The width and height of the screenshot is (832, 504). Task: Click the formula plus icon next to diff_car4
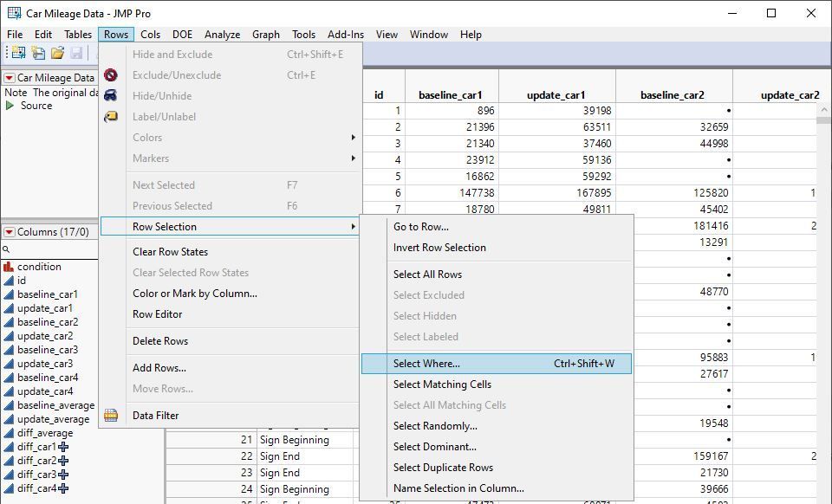pyautogui.click(x=63, y=488)
